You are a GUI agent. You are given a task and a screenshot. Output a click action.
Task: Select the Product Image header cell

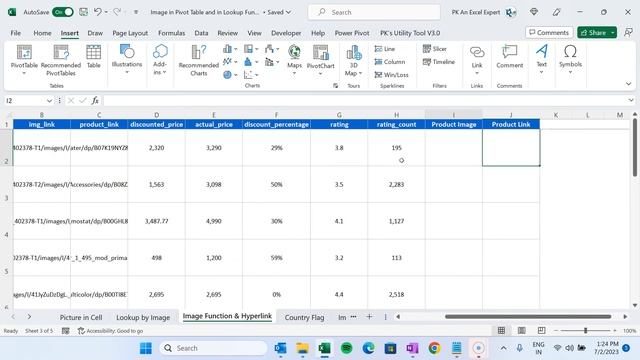click(453, 124)
